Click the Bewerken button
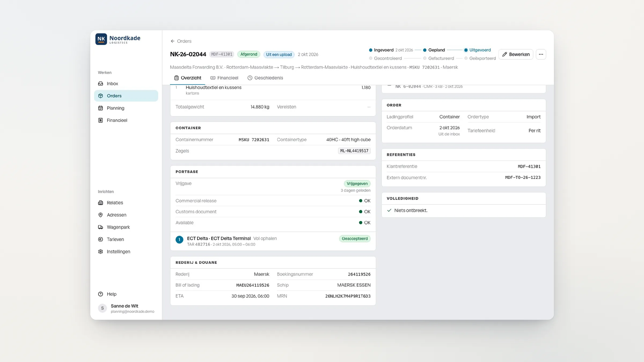 [516, 54]
